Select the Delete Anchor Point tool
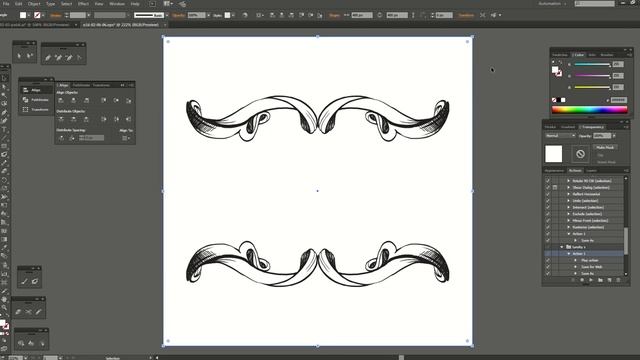640x360 pixels. (x=69, y=58)
